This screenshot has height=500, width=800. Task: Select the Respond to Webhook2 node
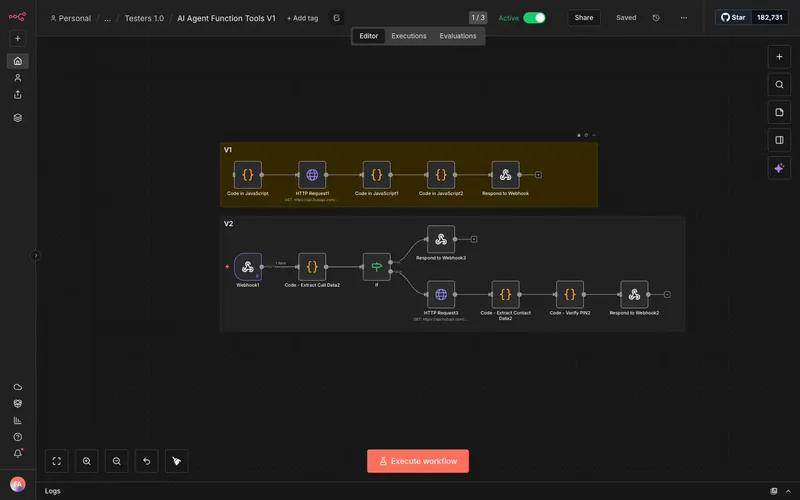[634, 294]
